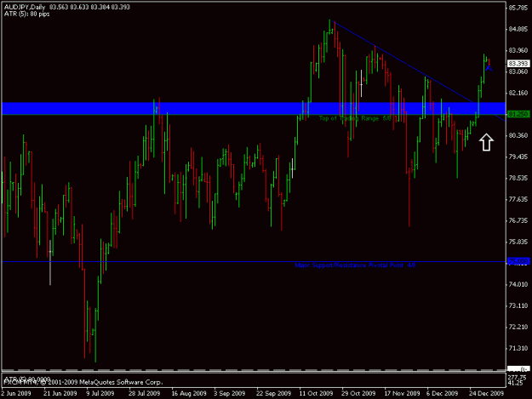Click the 75.835 price axis label

click(x=518, y=242)
